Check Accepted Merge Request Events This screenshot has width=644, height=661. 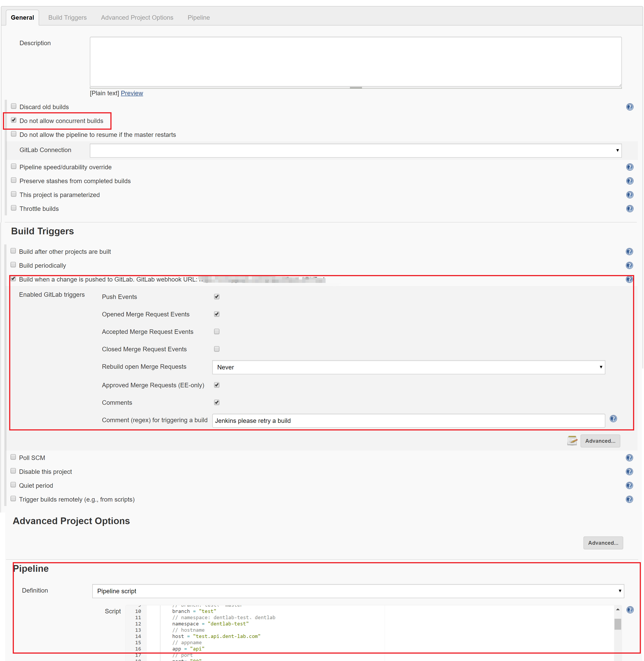pos(217,331)
